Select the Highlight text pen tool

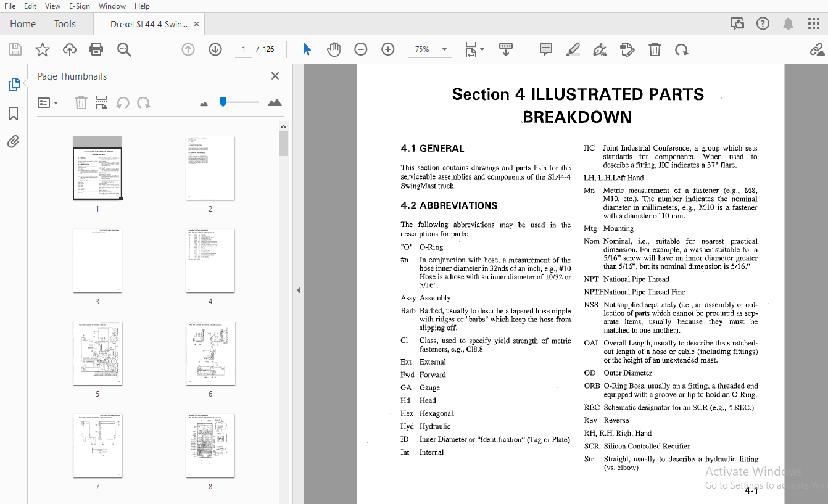point(573,49)
